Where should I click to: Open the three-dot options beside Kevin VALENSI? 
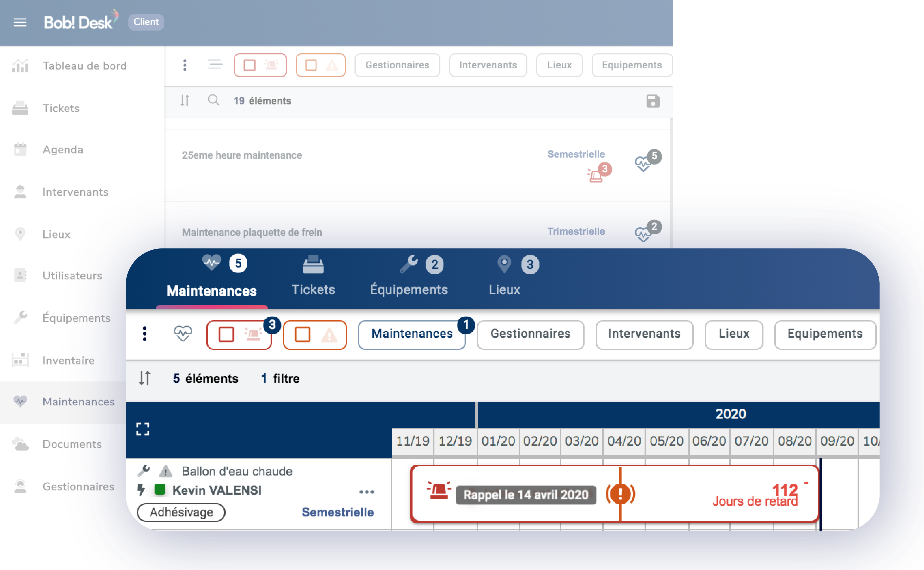367,492
